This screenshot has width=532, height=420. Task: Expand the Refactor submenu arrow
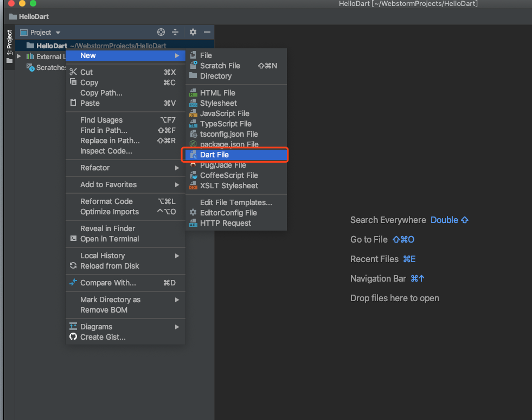tap(177, 168)
